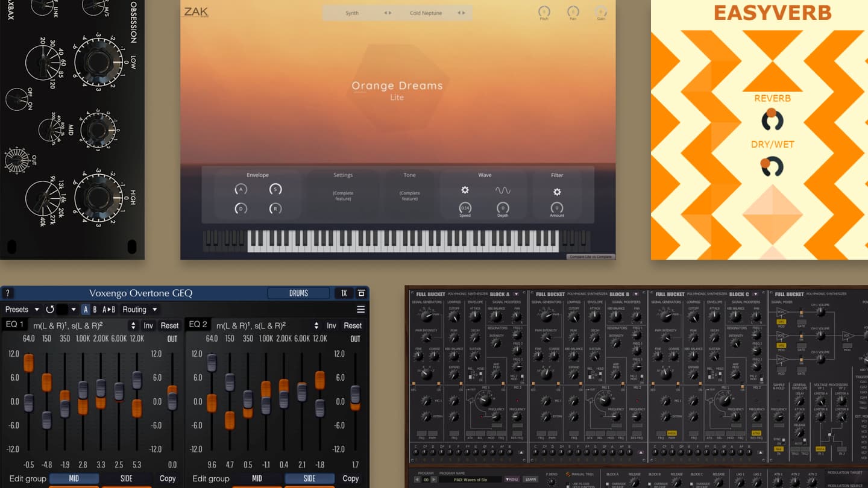868x488 pixels.
Task: Open the Wave settings gear in Orange Dreams
Action: [x=464, y=190]
